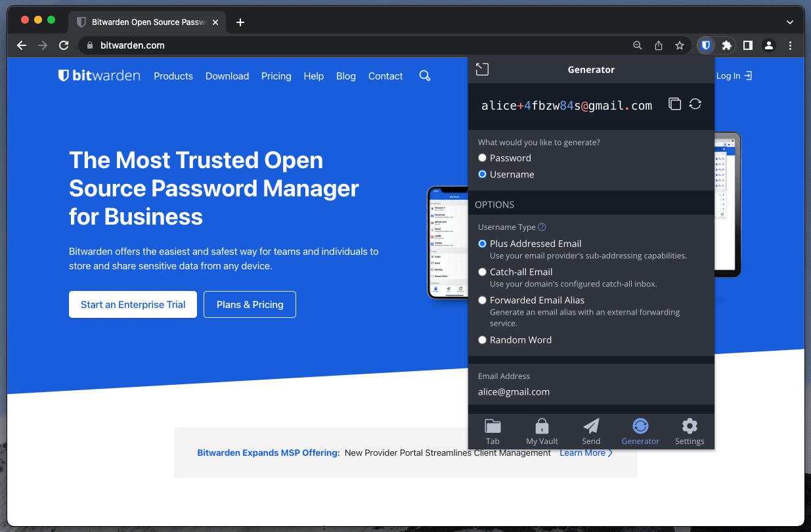
Task: Search the Bitwarden site with the magnifier
Action: (x=425, y=76)
